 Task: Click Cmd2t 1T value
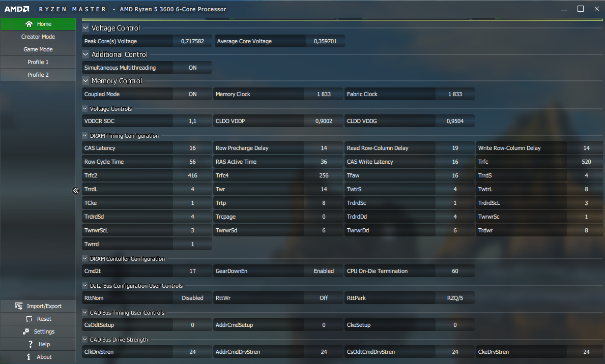[192, 271]
